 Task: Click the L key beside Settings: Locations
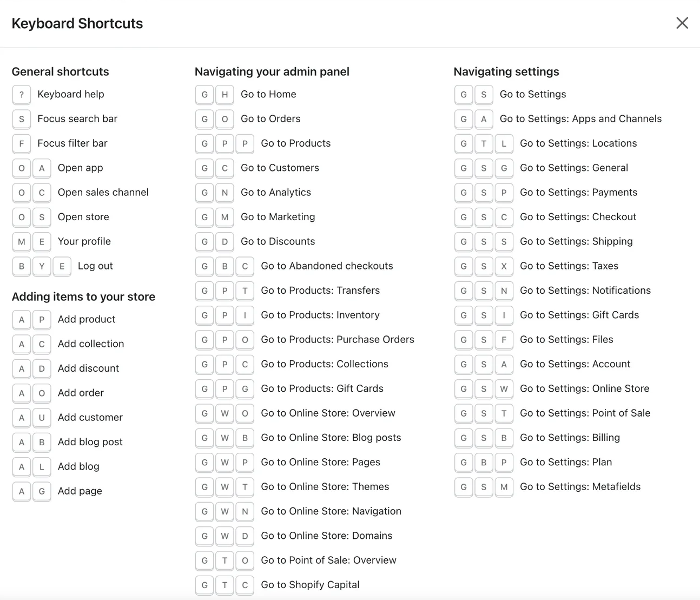(504, 144)
